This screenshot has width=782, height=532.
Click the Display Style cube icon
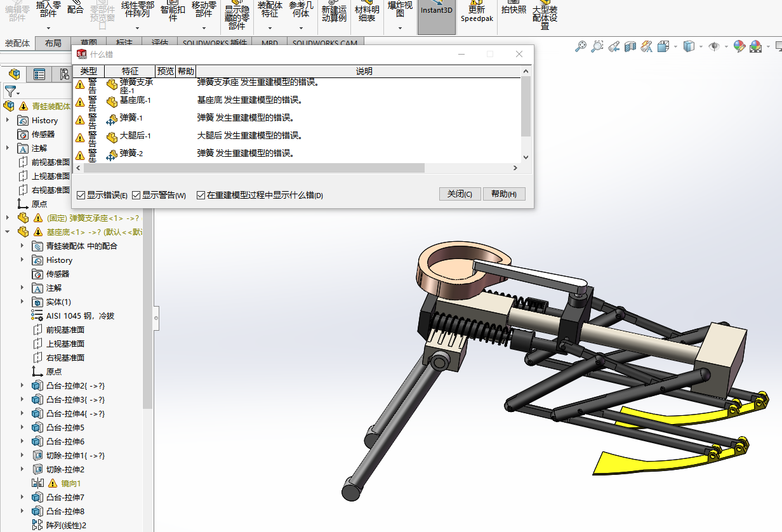coord(689,46)
